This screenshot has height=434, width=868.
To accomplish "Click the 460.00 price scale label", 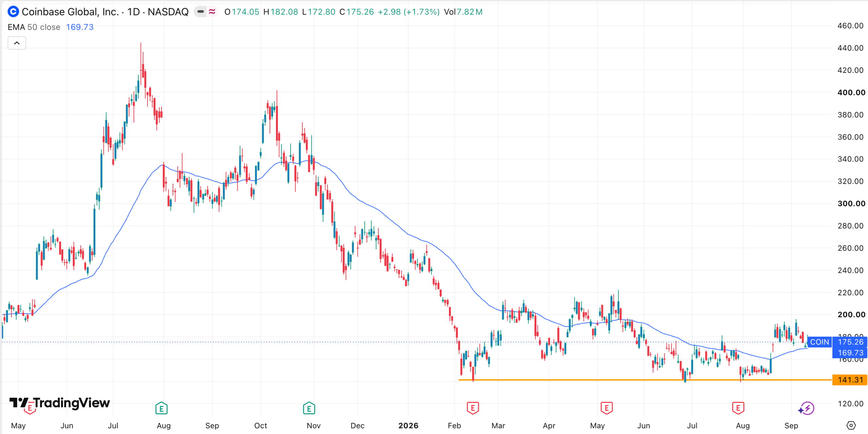I will click(850, 26).
